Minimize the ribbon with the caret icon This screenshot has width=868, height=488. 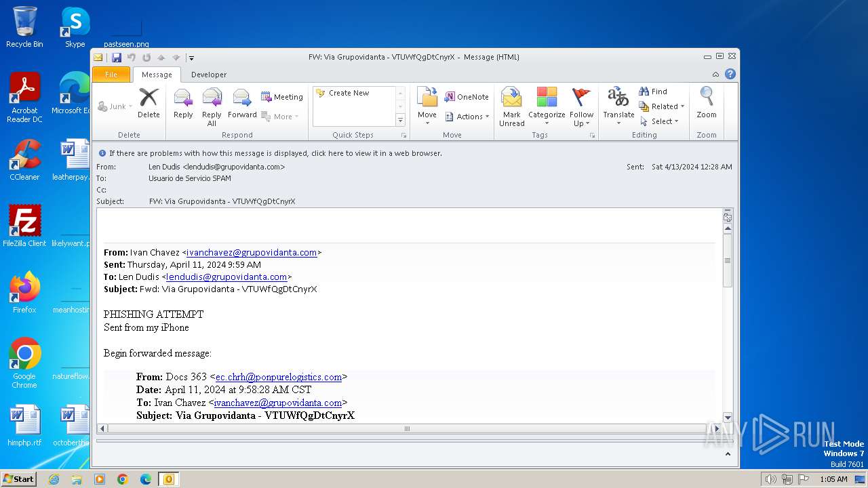tap(715, 75)
